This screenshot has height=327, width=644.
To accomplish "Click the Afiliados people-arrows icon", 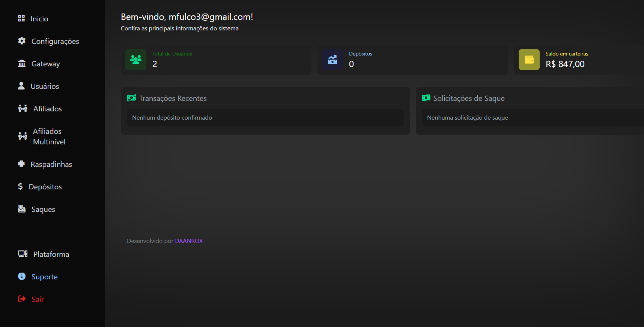I will 23,108.
